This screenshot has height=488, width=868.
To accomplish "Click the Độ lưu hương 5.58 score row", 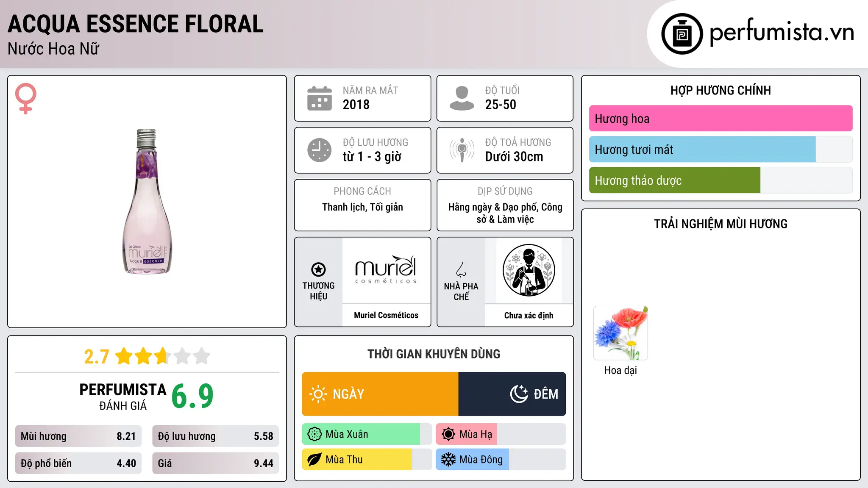I will pyautogui.click(x=216, y=436).
